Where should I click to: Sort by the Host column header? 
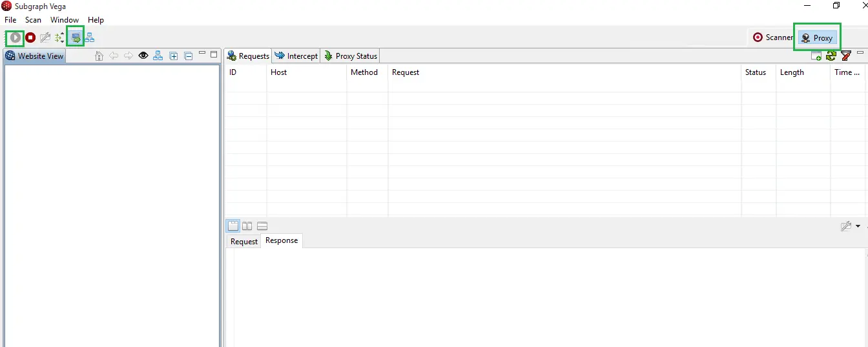[307, 72]
